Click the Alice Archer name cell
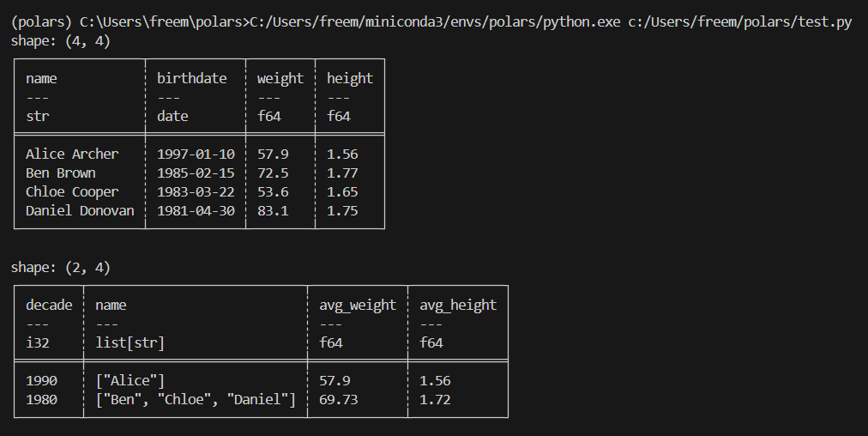 [x=72, y=154]
